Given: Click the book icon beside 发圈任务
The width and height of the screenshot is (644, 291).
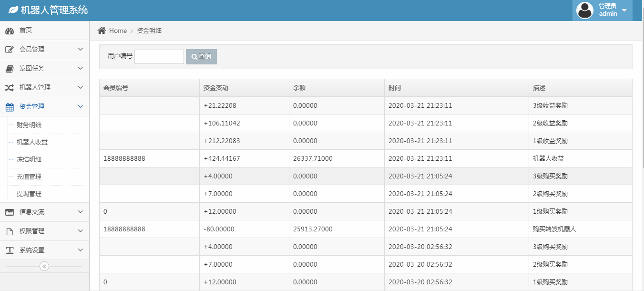Looking at the screenshot, I should click(x=10, y=69).
